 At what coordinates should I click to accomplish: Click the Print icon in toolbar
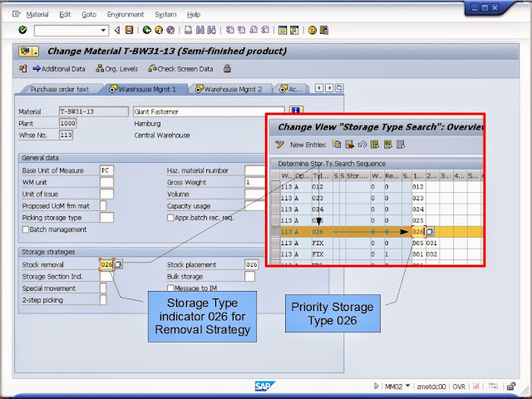pyautogui.click(x=188, y=30)
